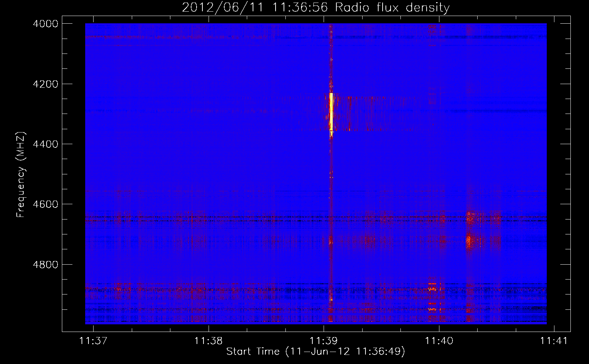Click the 4200 frequency tick label
The image size is (589, 364).
(x=46, y=84)
